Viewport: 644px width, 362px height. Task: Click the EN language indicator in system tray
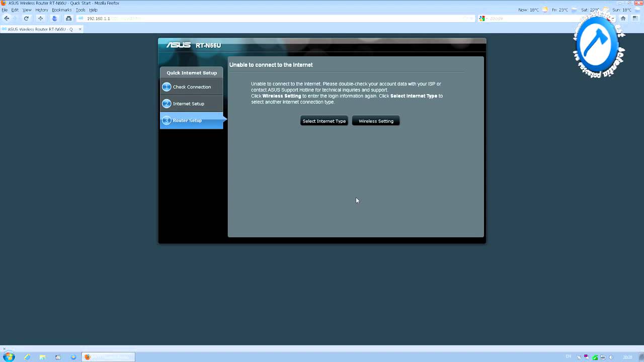[x=569, y=356]
